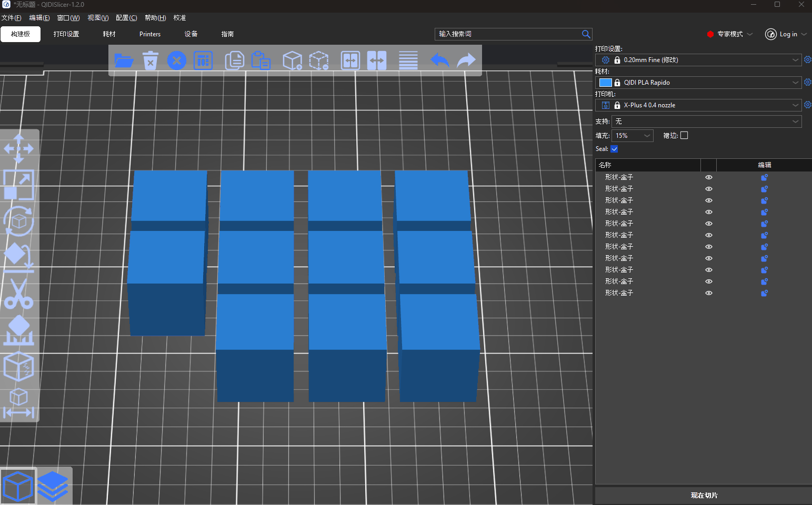The height and width of the screenshot is (505, 812).
Task: Open settings gear beside print settings dropdown
Action: [x=808, y=60]
